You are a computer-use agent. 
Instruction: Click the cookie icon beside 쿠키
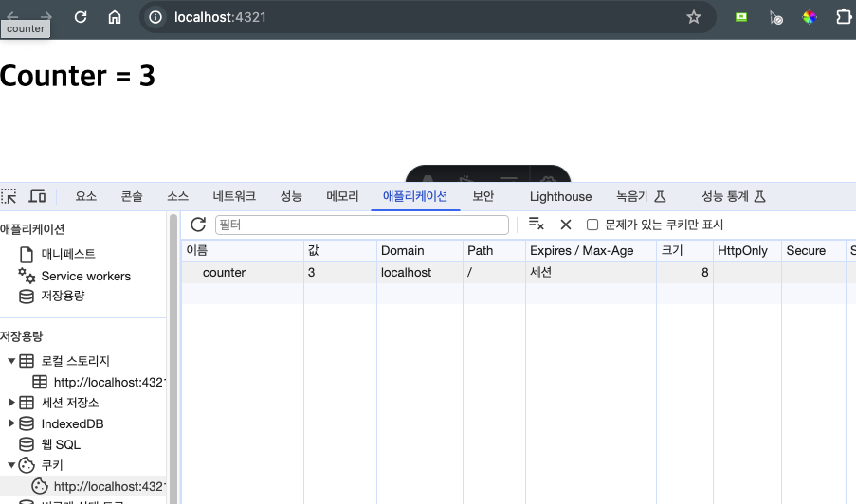pyautogui.click(x=27, y=465)
